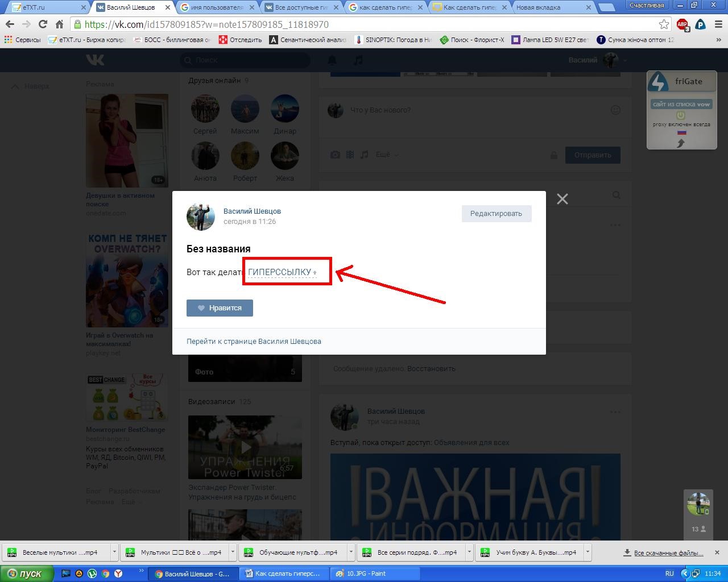Viewport: 728px width, 582px height.
Task: Open dropdown for Учим букву А download
Action: point(588,552)
